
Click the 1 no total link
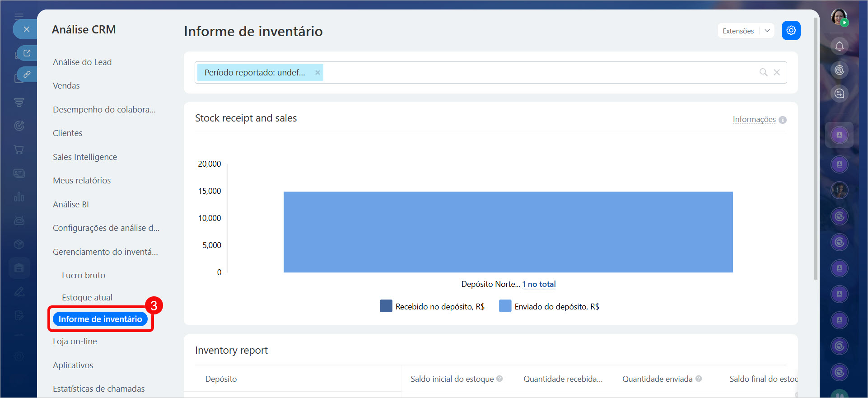(539, 284)
